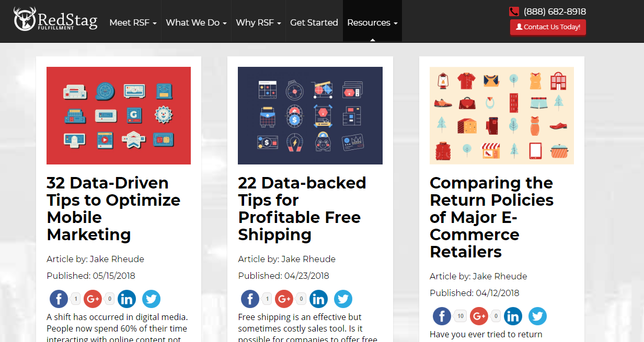The image size is (644, 342).
Task: Open the Resources dropdown menu
Action: coord(372,22)
